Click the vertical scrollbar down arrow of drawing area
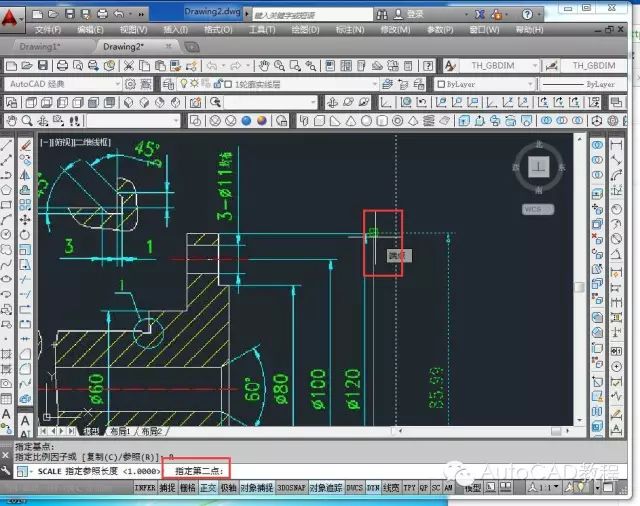Viewport: 640px width, 506px height. 580,420
